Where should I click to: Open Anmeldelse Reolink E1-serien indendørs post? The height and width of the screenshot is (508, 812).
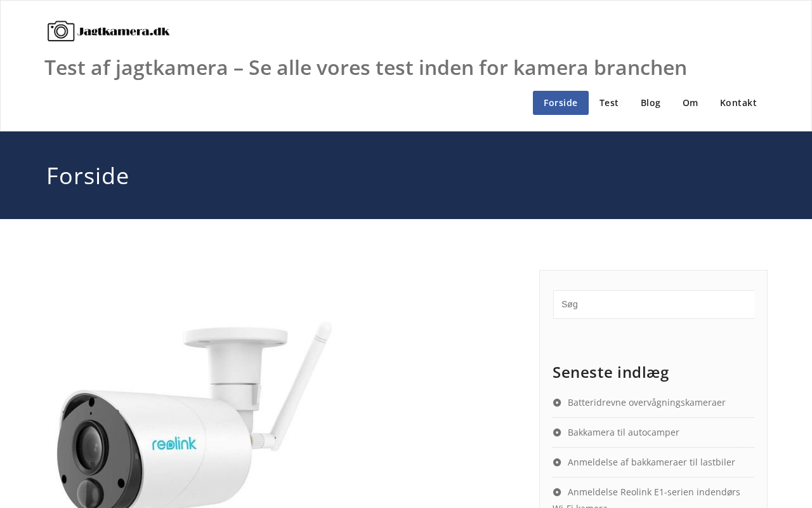(653, 492)
